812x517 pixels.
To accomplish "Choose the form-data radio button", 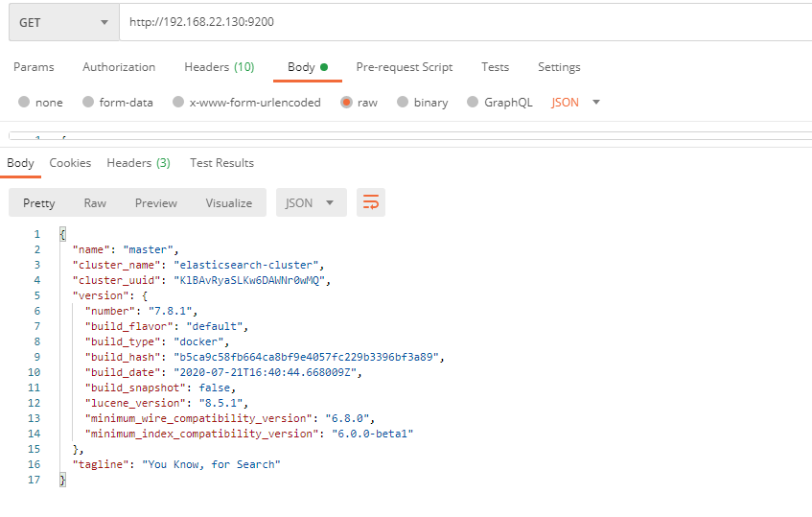I will pyautogui.click(x=88, y=102).
